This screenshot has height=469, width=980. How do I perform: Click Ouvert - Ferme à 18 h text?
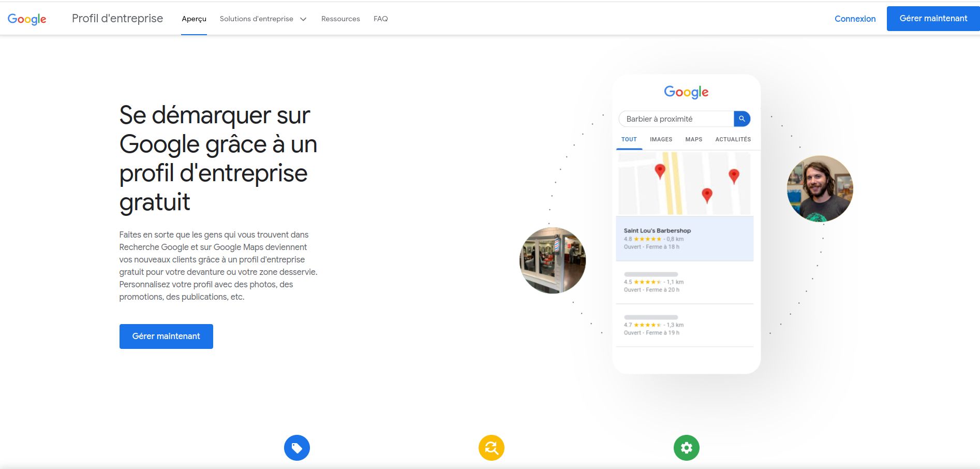651,247
